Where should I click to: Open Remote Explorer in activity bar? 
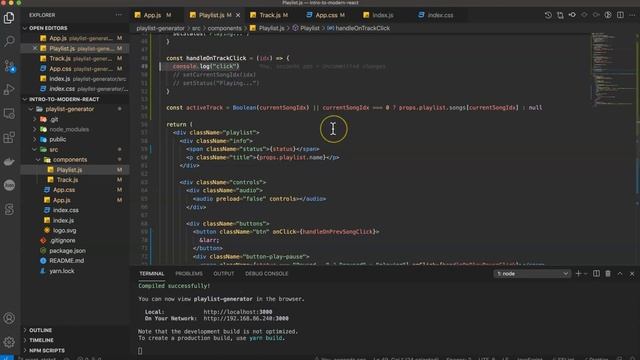point(9,113)
